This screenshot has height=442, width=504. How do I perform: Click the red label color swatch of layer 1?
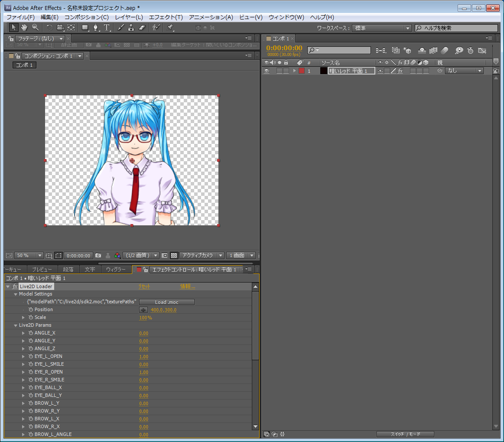click(302, 71)
